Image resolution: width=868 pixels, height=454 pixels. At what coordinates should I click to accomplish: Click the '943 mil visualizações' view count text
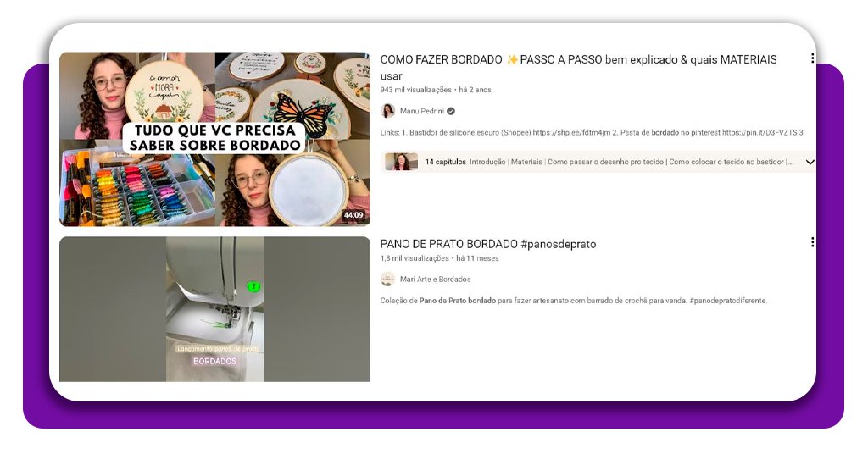[415, 90]
